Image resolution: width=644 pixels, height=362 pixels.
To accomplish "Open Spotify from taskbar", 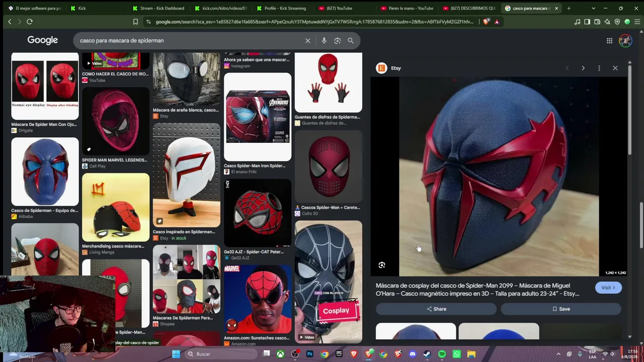I will (442, 354).
